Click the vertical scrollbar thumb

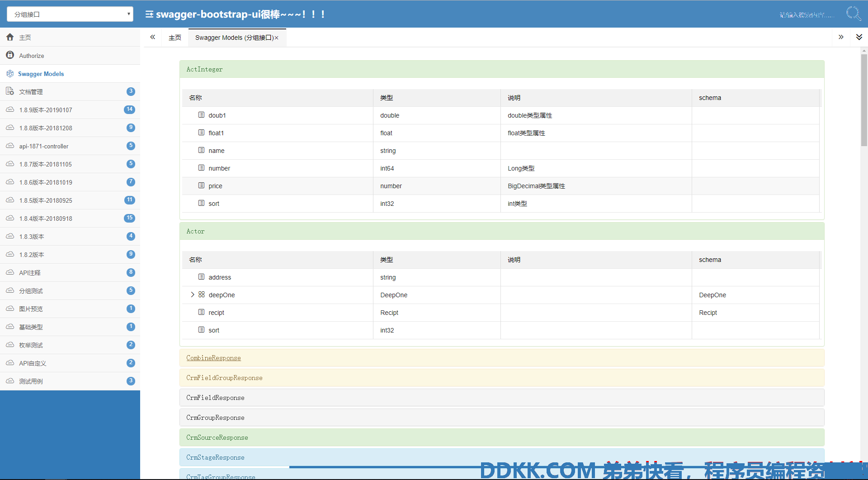(864, 100)
